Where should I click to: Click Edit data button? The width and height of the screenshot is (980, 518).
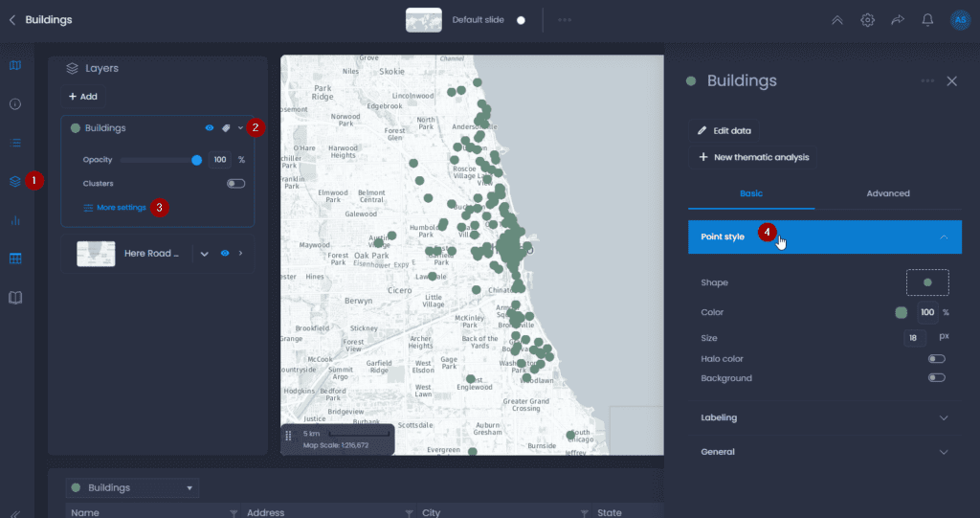(x=724, y=131)
